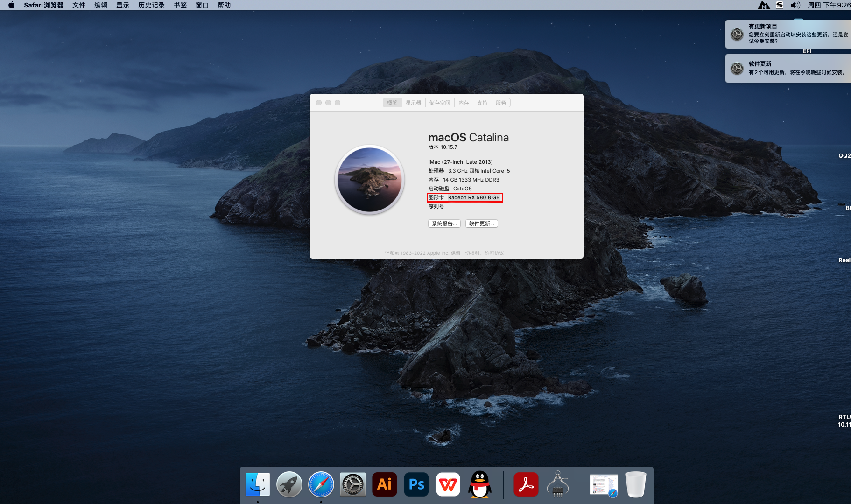Switch to the 显示器 tab

coord(413,103)
